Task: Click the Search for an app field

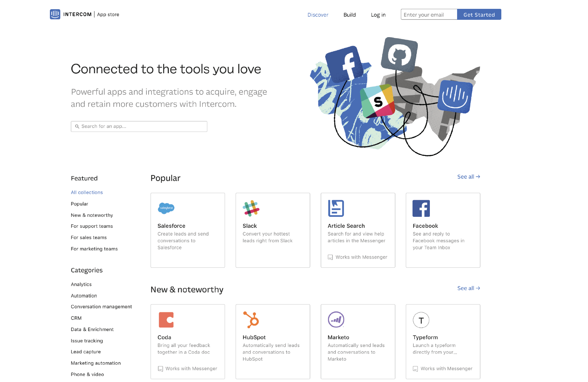Action: (x=139, y=126)
